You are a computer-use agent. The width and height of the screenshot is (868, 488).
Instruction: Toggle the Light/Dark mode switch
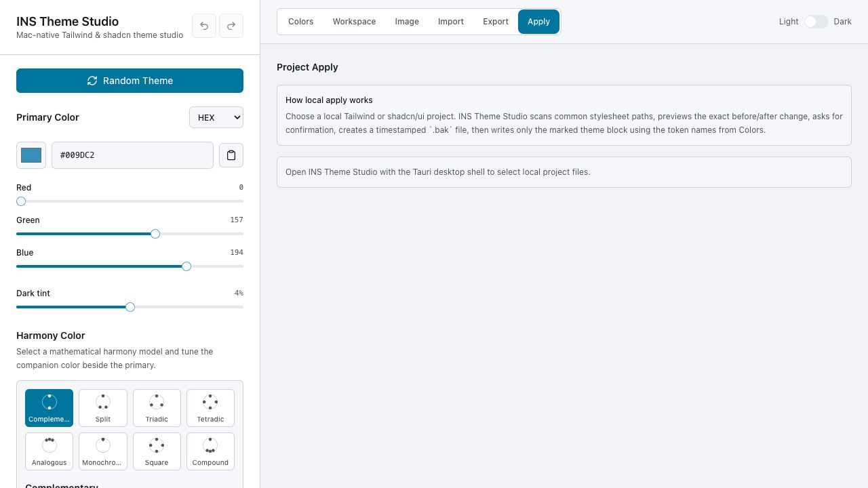(816, 22)
